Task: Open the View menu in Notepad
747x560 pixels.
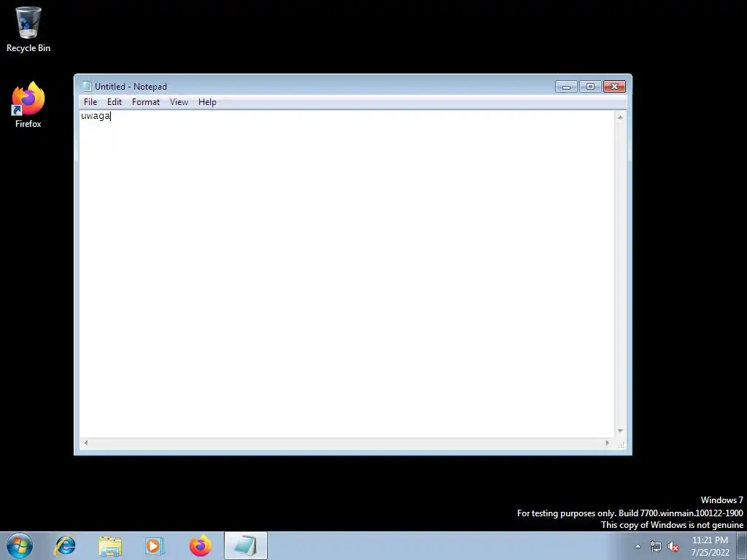Action: 179,102
